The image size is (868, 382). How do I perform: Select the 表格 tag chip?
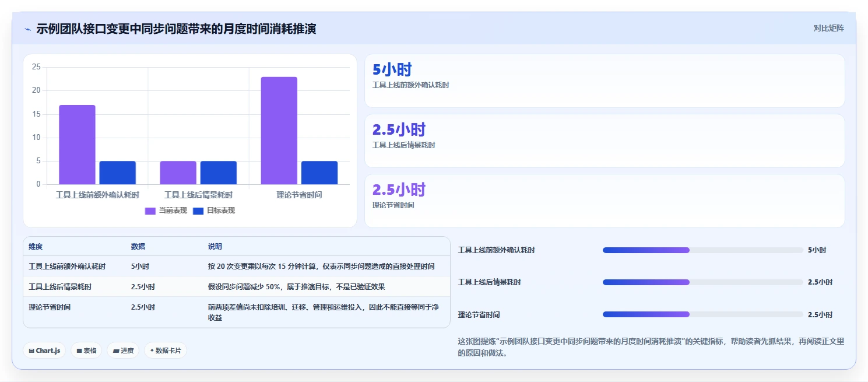pos(86,351)
